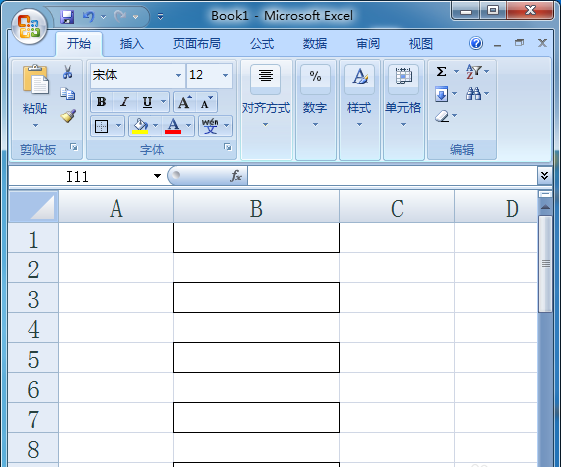Toggle Italic formatting
Image resolution: width=561 pixels, height=467 pixels.
click(125, 102)
